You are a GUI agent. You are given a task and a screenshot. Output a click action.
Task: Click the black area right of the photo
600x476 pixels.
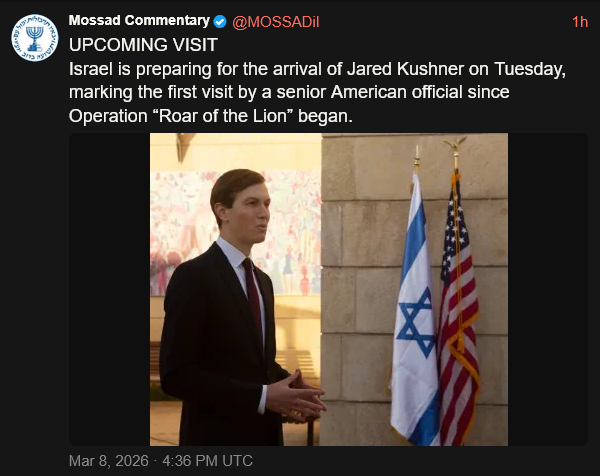pos(547,290)
